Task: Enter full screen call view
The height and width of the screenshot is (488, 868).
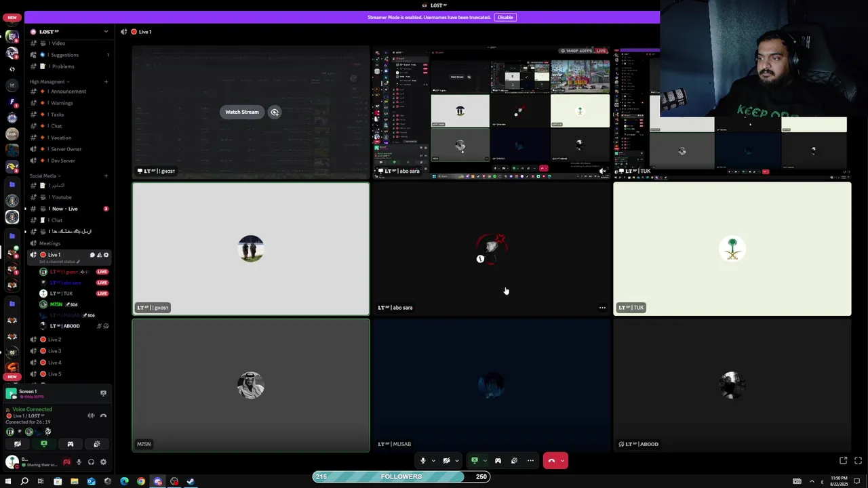Action: click(856, 461)
